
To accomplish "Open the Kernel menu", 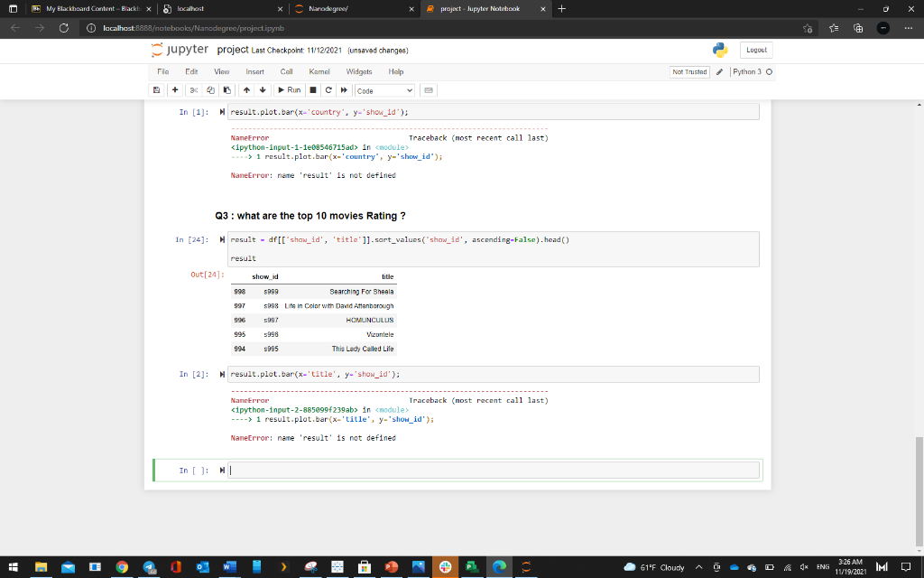I will coord(319,70).
